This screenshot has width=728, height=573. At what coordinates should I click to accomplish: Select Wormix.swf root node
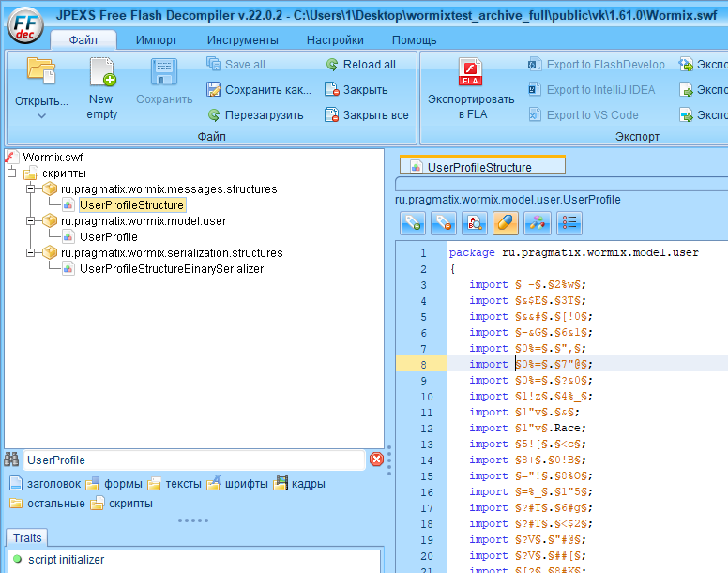53,157
